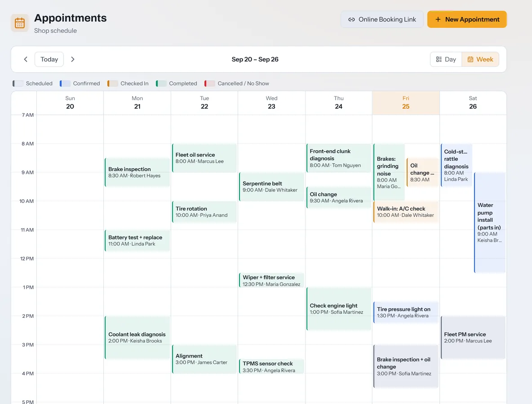Open Friday 8:30 AM Oil change appointment

coord(422,172)
